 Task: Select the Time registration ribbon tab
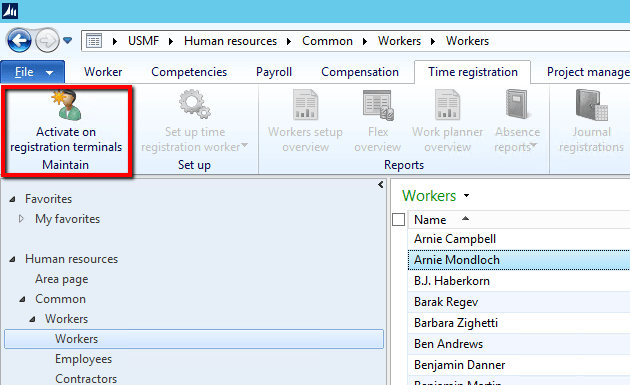click(x=472, y=72)
